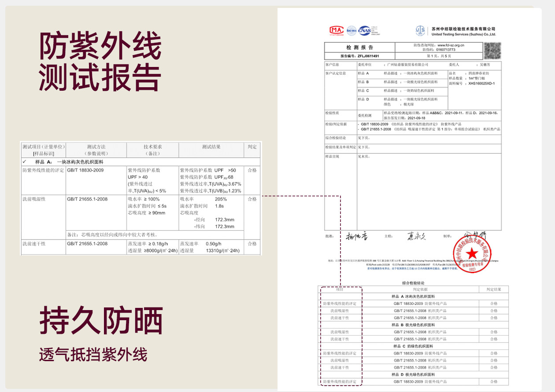
Task: Click the T(UVB)AV 1.23% result
Action: 211,191
